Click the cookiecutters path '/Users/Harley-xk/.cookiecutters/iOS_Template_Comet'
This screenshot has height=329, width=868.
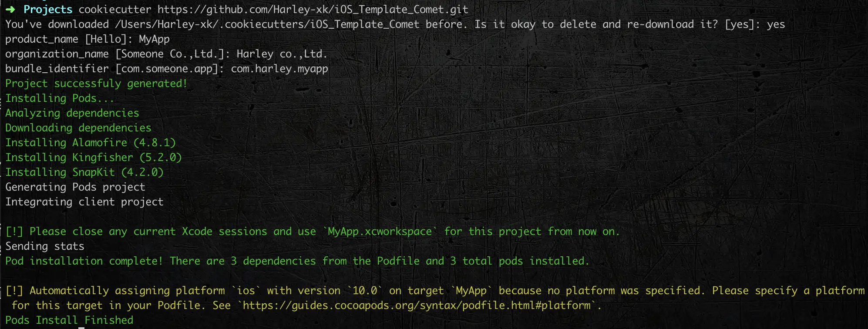tap(267, 24)
